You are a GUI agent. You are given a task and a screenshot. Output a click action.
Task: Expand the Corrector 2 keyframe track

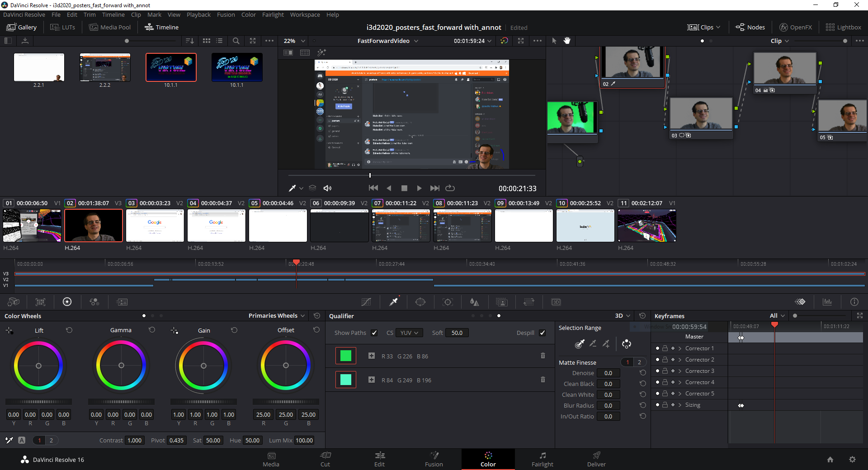[x=679, y=359]
